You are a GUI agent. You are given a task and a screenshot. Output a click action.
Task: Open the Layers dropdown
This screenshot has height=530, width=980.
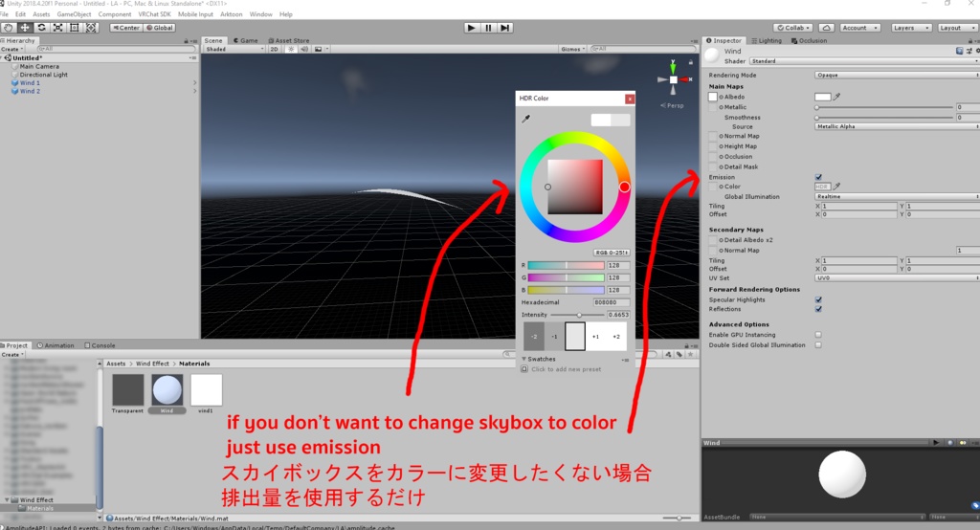[911, 28]
